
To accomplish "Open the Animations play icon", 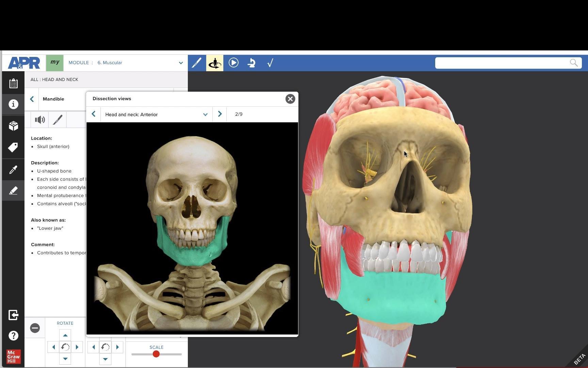I will tap(233, 63).
